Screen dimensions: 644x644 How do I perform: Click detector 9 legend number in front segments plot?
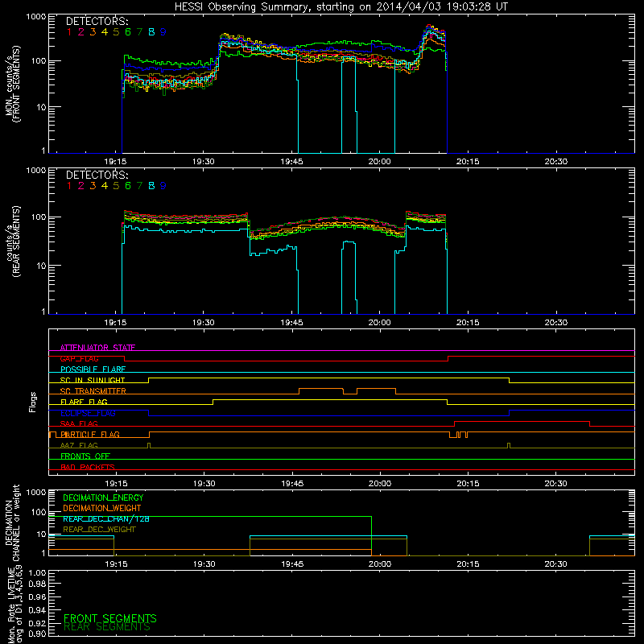163,32
